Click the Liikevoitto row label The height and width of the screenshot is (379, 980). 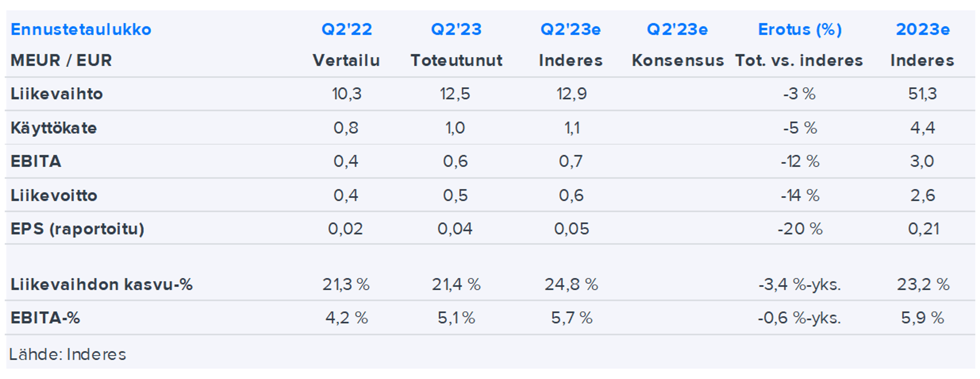tap(54, 196)
